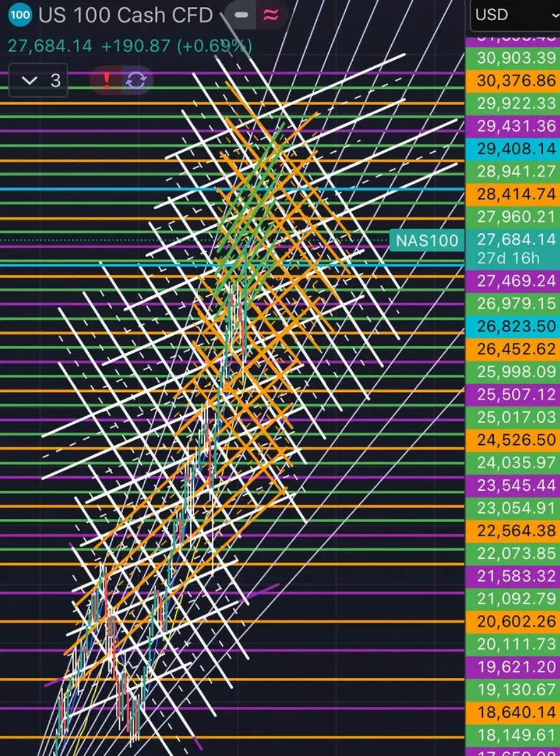
Task: Click the orange 22,564.38 price label
Action: (512, 530)
